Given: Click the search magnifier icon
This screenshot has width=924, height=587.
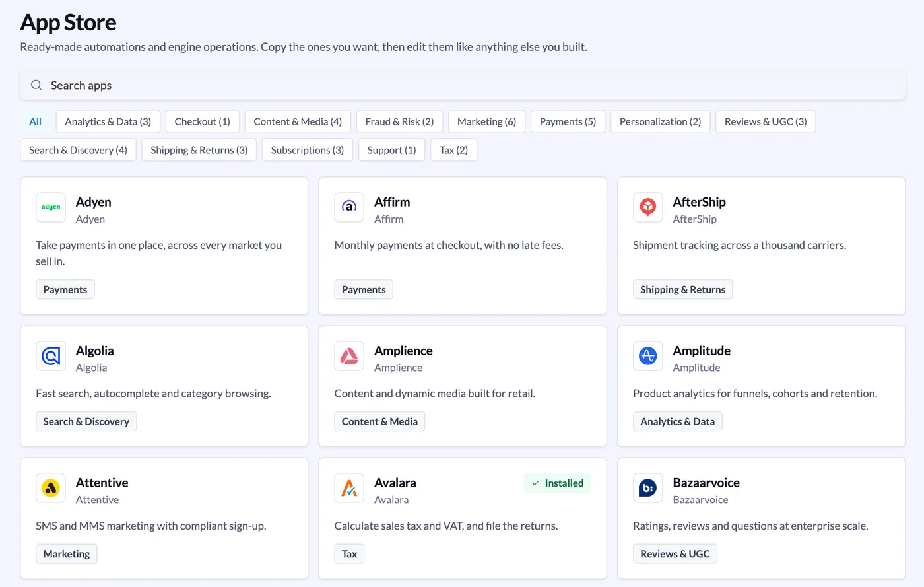Looking at the screenshot, I should [x=36, y=85].
